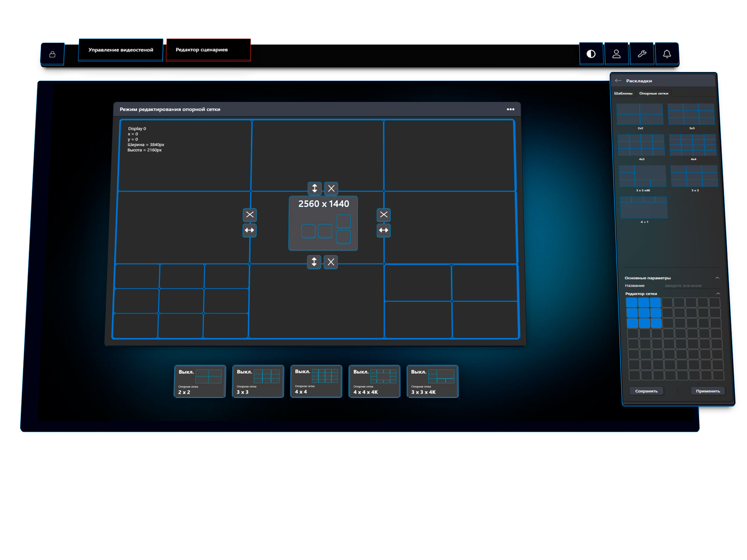This screenshot has width=747, height=560.
Task: Open notifications via the bell icon
Action: pos(667,54)
